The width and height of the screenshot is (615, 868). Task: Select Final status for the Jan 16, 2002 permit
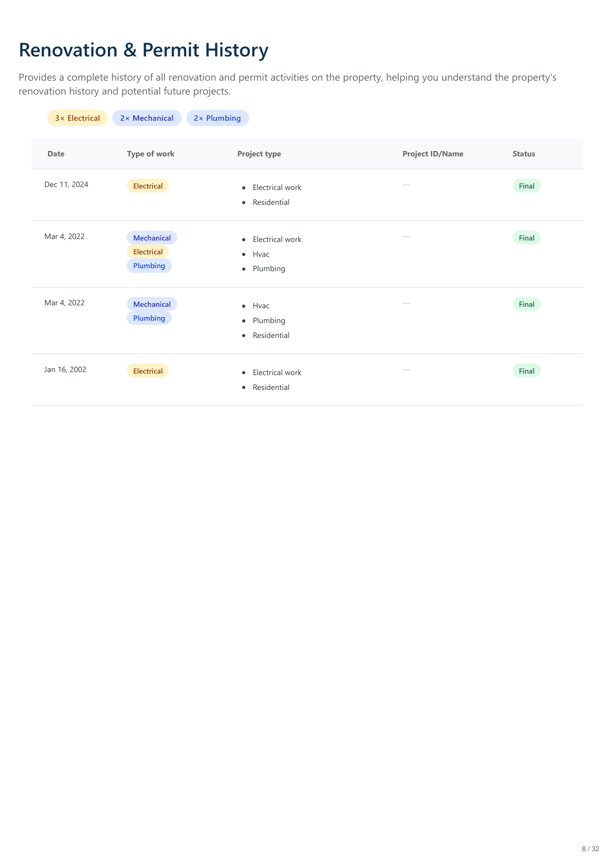526,371
